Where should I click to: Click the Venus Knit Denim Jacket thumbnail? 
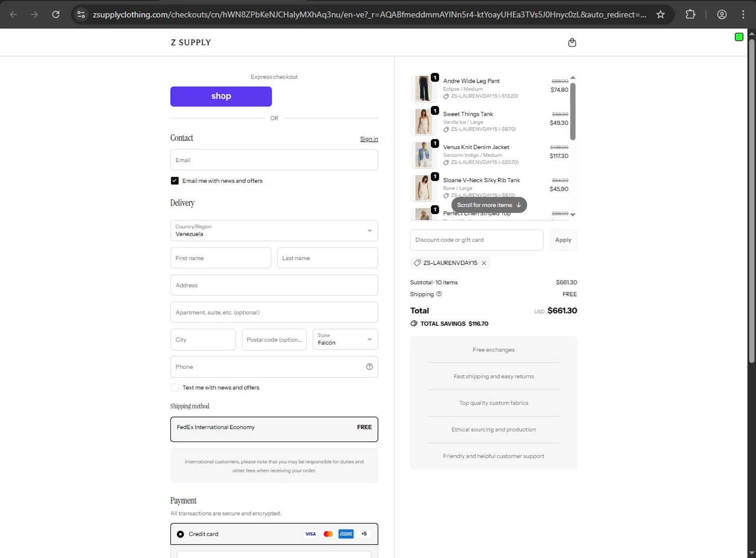424,155
